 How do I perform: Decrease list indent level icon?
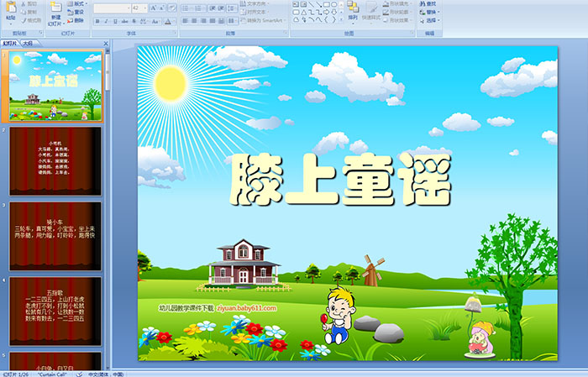[x=213, y=8]
